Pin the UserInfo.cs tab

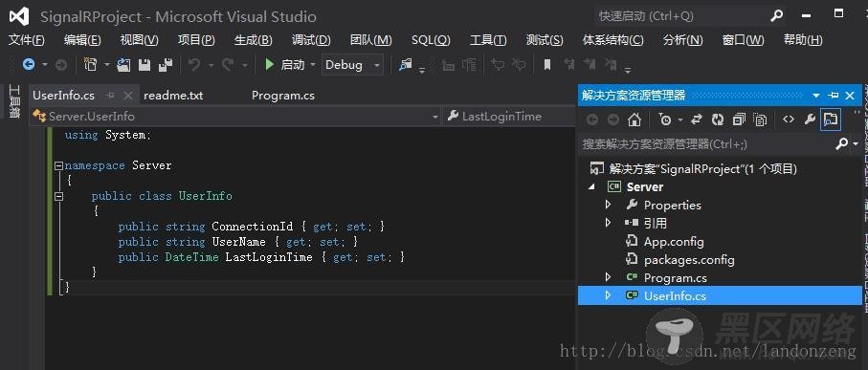click(110, 96)
